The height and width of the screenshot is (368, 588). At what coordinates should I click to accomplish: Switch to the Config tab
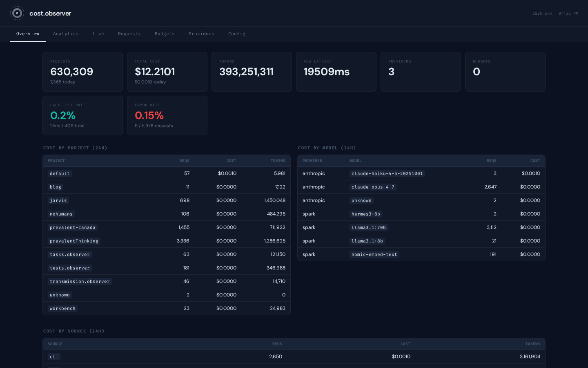click(x=237, y=34)
